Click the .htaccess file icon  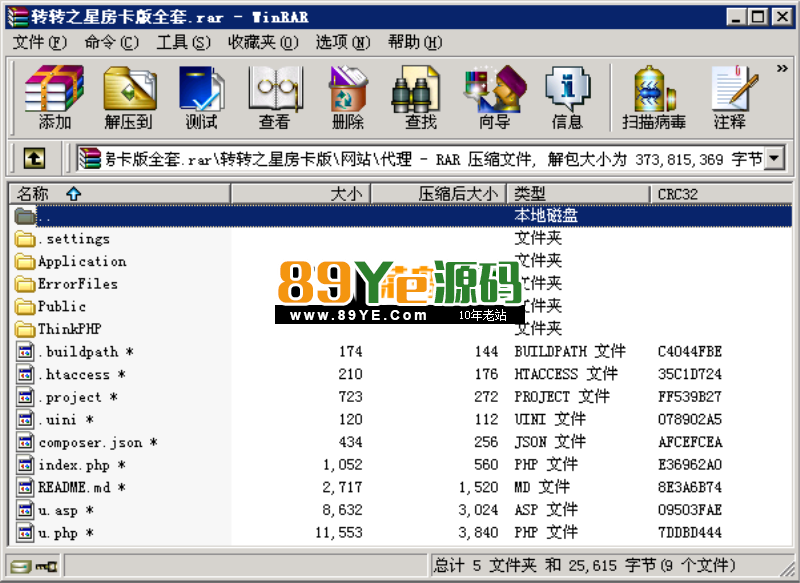pyautogui.click(x=25, y=374)
